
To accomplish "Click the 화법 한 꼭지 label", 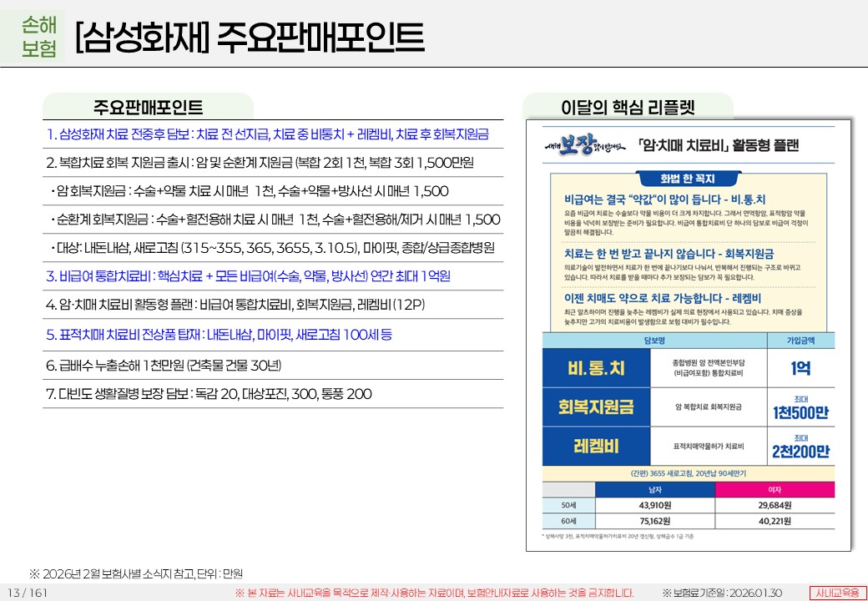I will (x=688, y=178).
